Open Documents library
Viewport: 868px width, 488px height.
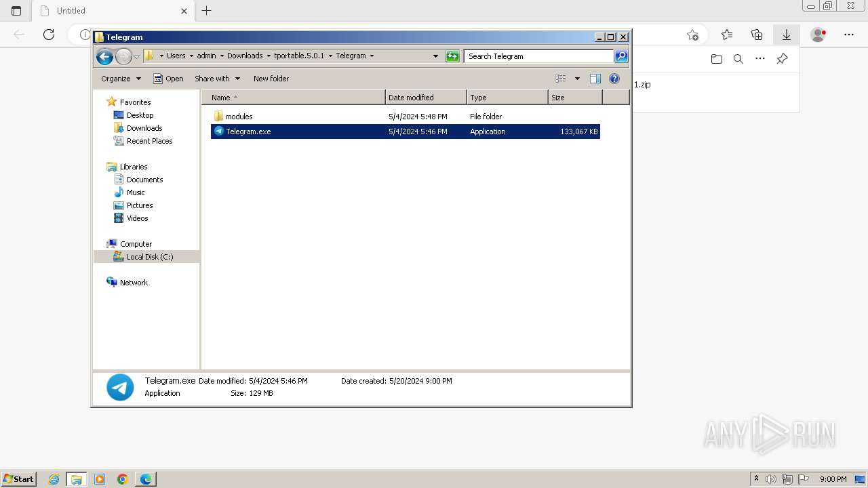tap(144, 180)
